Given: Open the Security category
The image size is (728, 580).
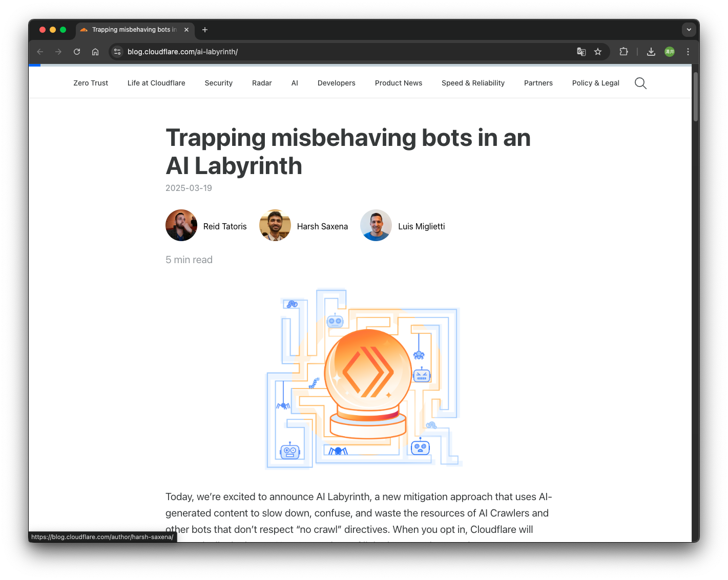Looking at the screenshot, I should (219, 83).
